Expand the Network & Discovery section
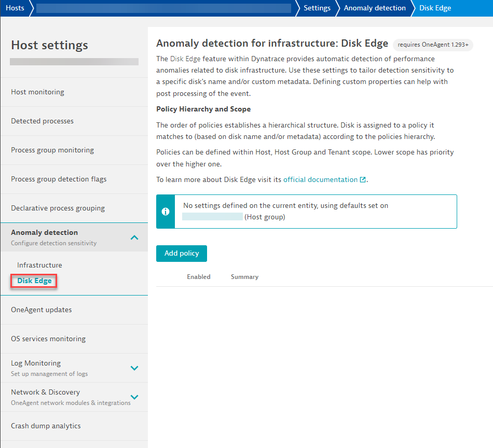The image size is (493, 448). coord(134,397)
